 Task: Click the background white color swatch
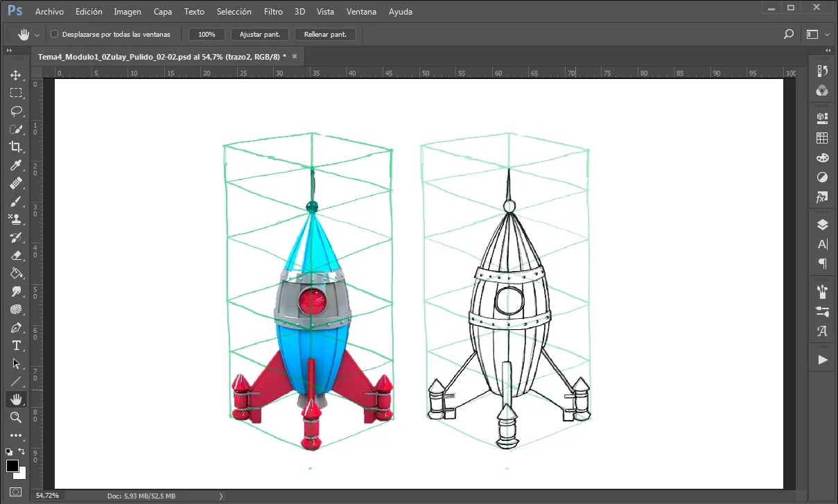click(x=21, y=474)
